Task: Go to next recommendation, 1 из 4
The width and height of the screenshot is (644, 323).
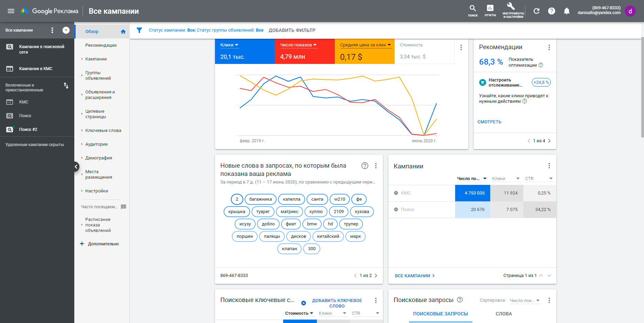Action: (549, 141)
